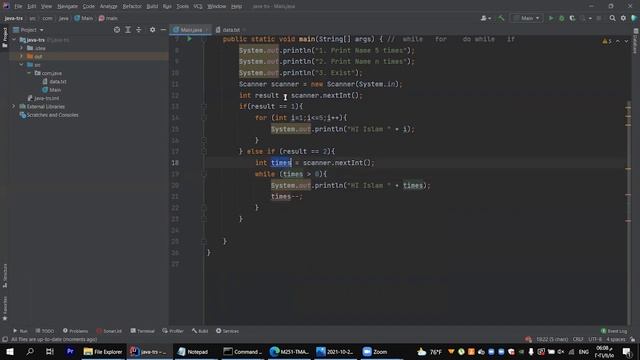Toggle the Favorites side tool window
This screenshot has width=640, height=360.
[x=5, y=308]
